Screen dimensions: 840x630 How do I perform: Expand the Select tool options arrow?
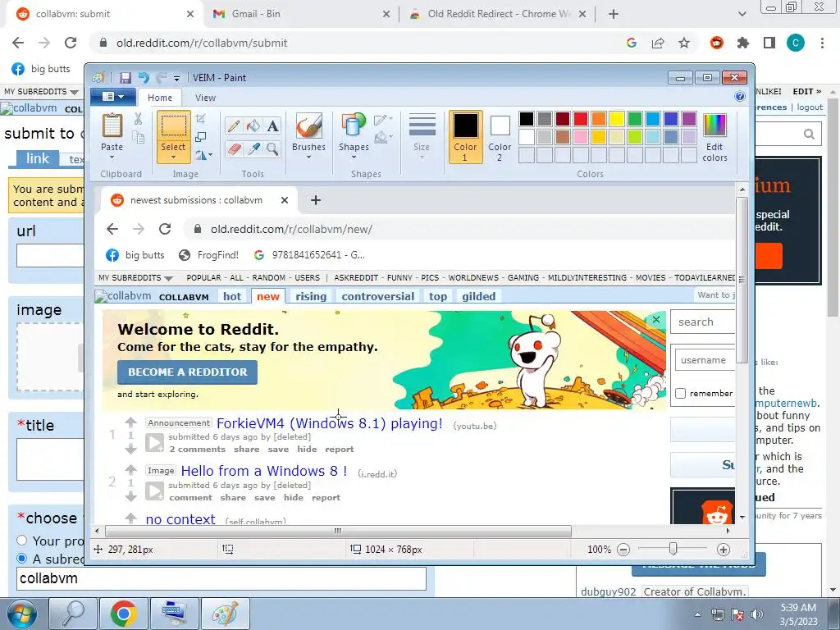tap(174, 157)
